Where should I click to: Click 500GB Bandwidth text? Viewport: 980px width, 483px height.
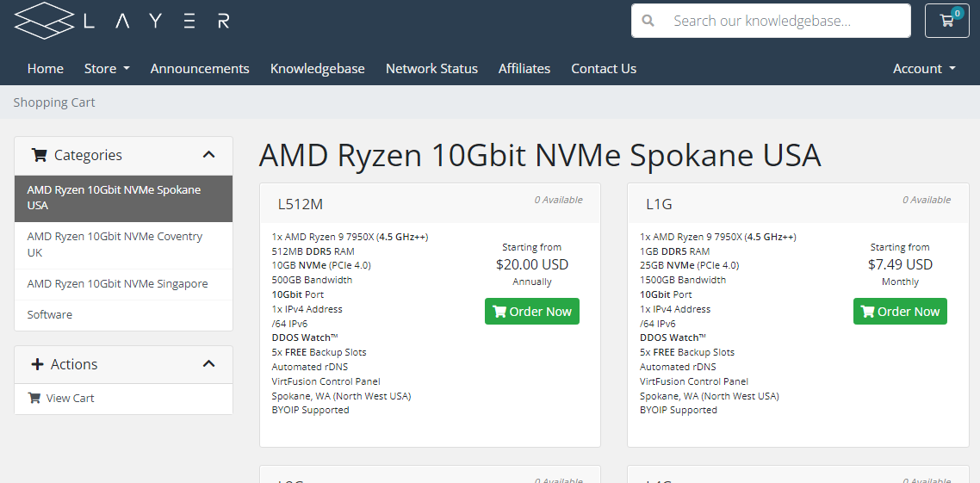coord(312,280)
